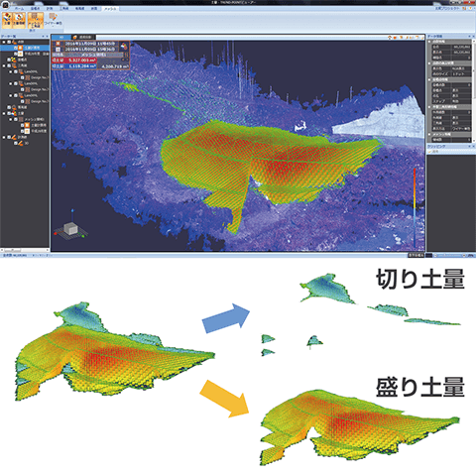The width and height of the screenshot is (476, 476).
Task: Collapse the メッシュ領域 tree node
Action: 11,119
